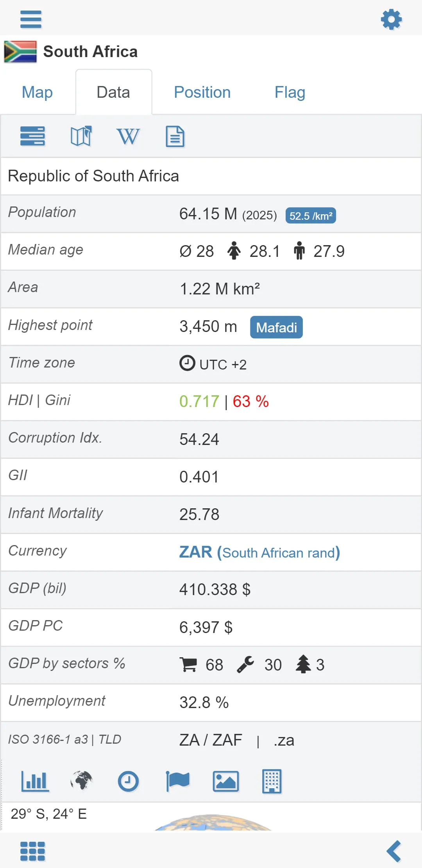This screenshot has width=422, height=868.
Task: Open the bar chart statistics icon
Action: tap(35, 781)
